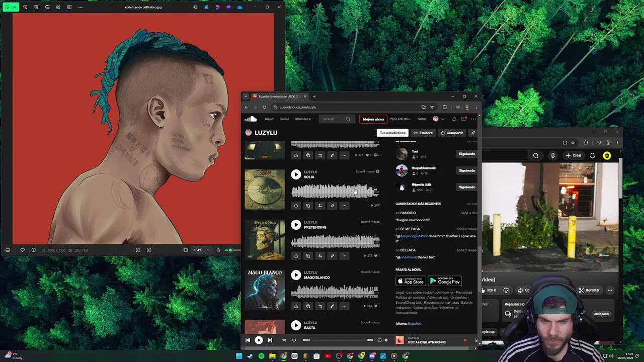Click fit to window icon in Photos
This screenshot has width=644, height=362.
pos(186,250)
